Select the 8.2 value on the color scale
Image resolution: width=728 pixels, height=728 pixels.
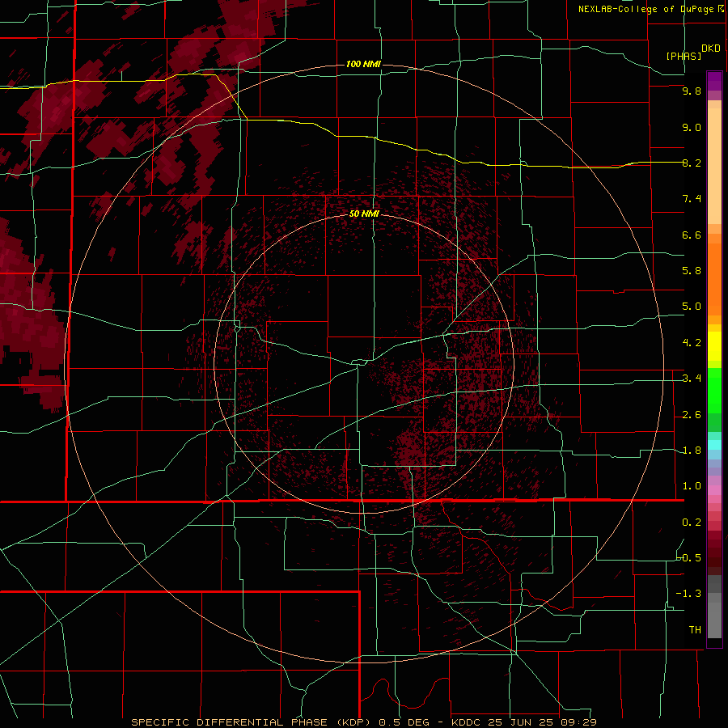(x=692, y=163)
